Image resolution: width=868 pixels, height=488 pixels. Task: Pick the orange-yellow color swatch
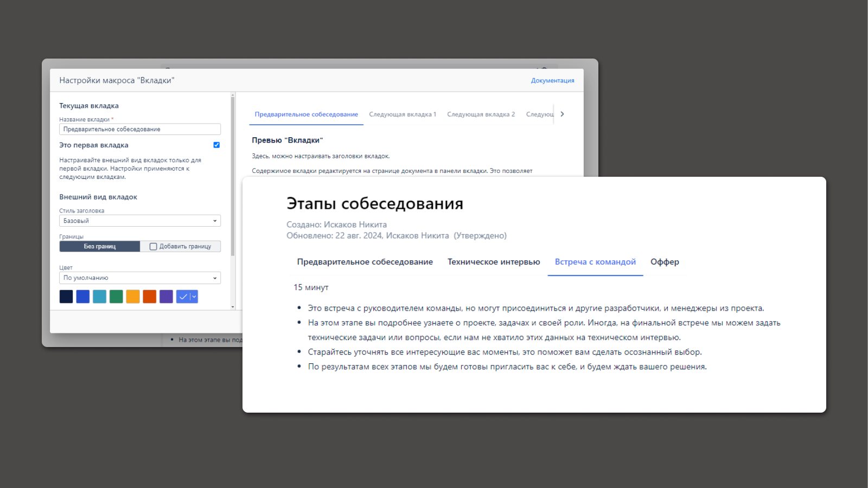click(x=133, y=297)
